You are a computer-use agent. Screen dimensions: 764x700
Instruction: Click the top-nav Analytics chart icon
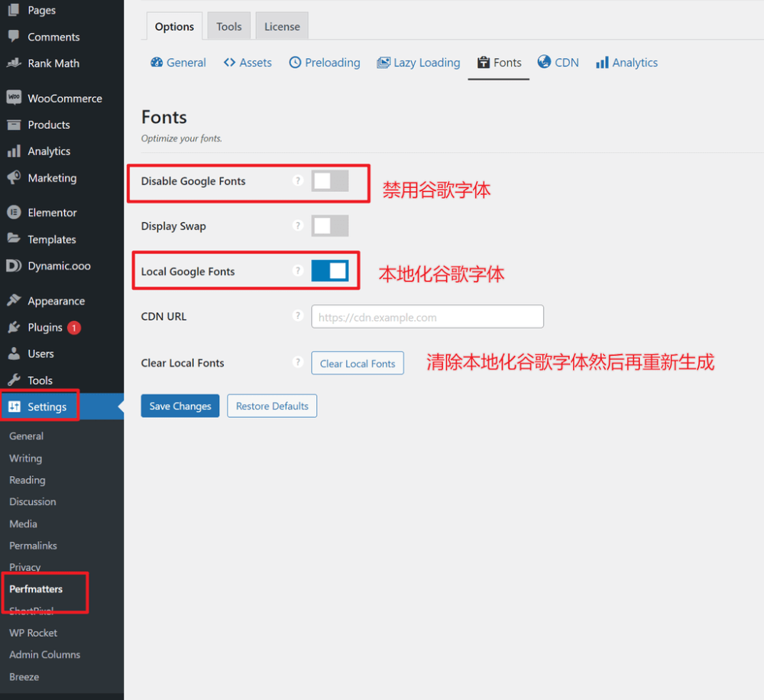pyautogui.click(x=602, y=63)
